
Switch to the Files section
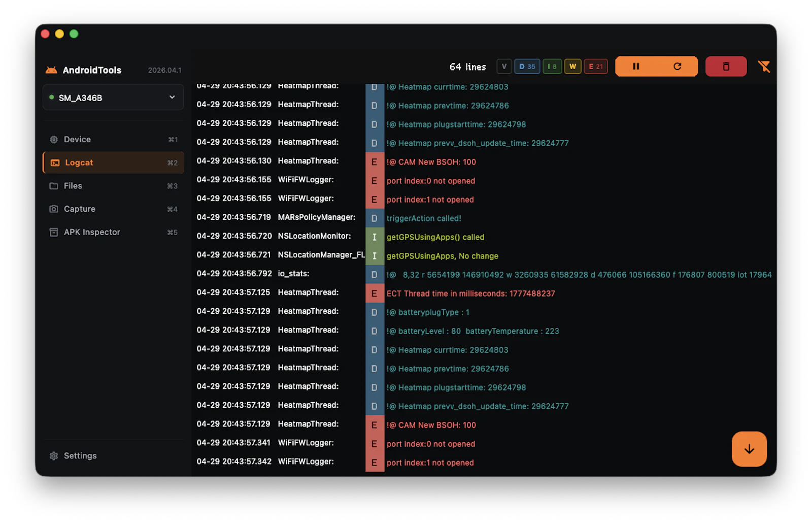point(113,186)
